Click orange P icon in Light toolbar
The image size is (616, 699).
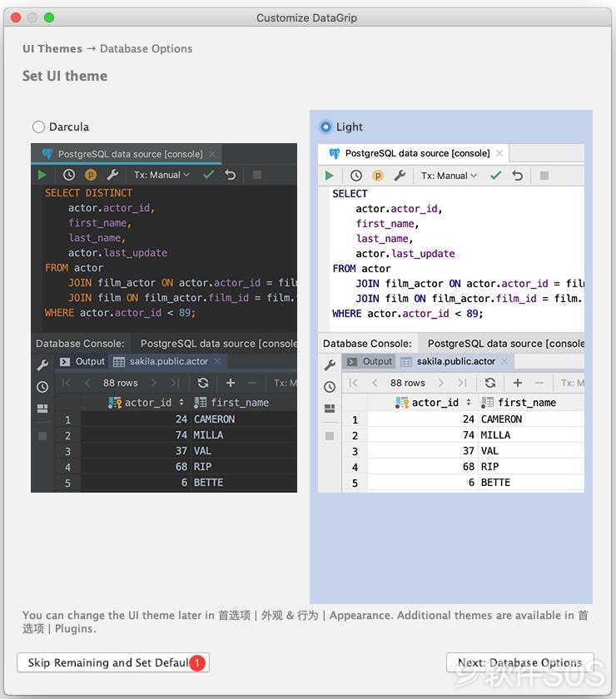(378, 176)
